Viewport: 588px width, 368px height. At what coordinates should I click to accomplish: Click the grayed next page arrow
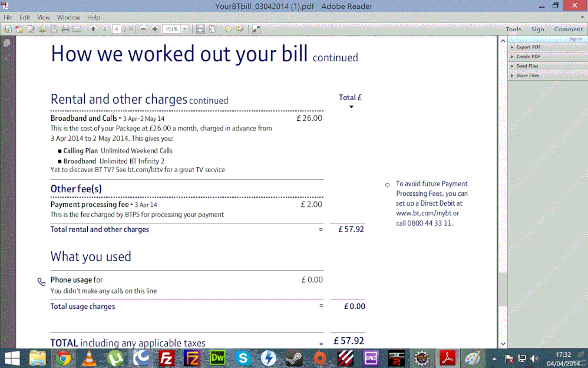click(x=105, y=29)
